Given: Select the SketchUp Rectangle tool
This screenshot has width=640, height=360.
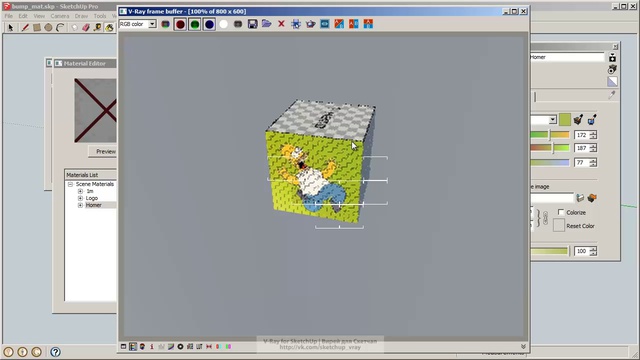Looking at the screenshot, I should pos(37,27).
